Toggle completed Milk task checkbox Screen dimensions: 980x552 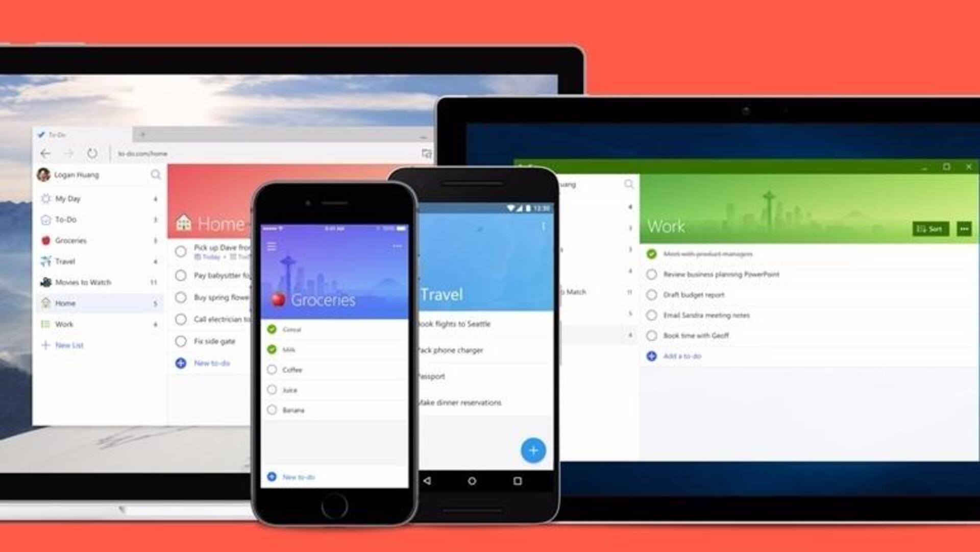tap(273, 349)
